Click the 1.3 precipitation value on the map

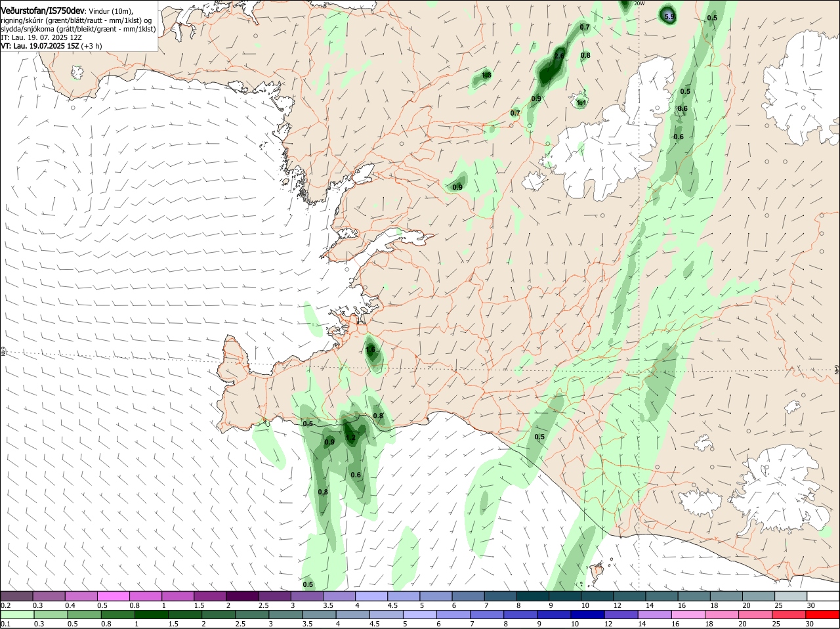tap(486, 76)
